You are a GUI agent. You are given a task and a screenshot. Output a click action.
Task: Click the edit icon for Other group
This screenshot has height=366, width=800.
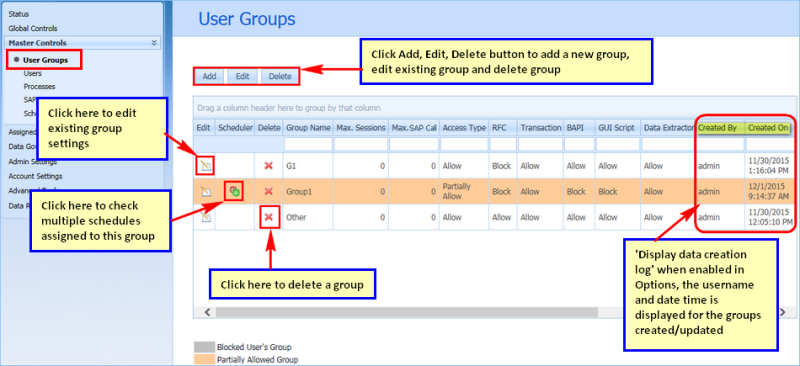click(205, 217)
